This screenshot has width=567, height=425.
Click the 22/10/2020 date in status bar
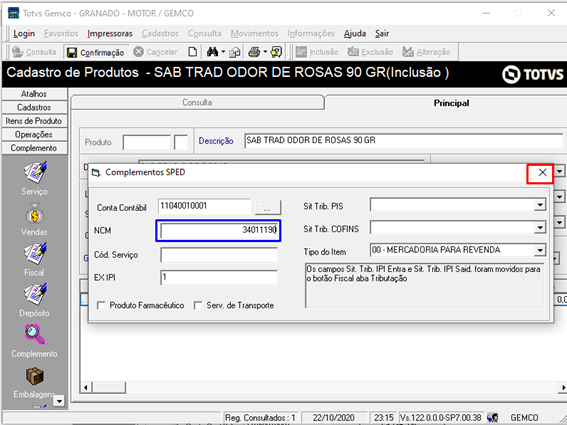[334, 418]
